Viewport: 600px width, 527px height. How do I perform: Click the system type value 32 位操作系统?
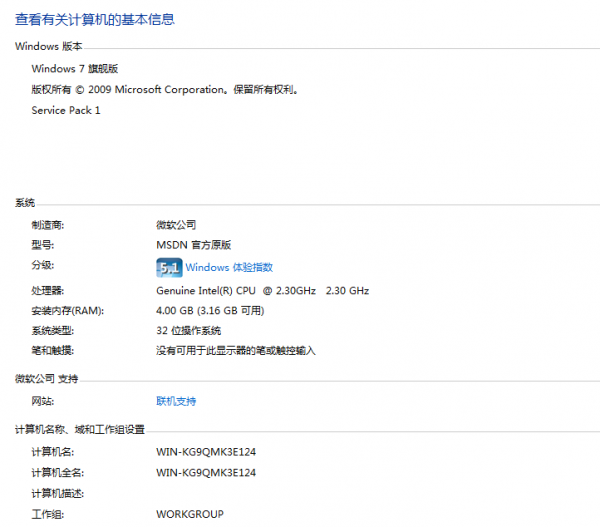coord(189,331)
